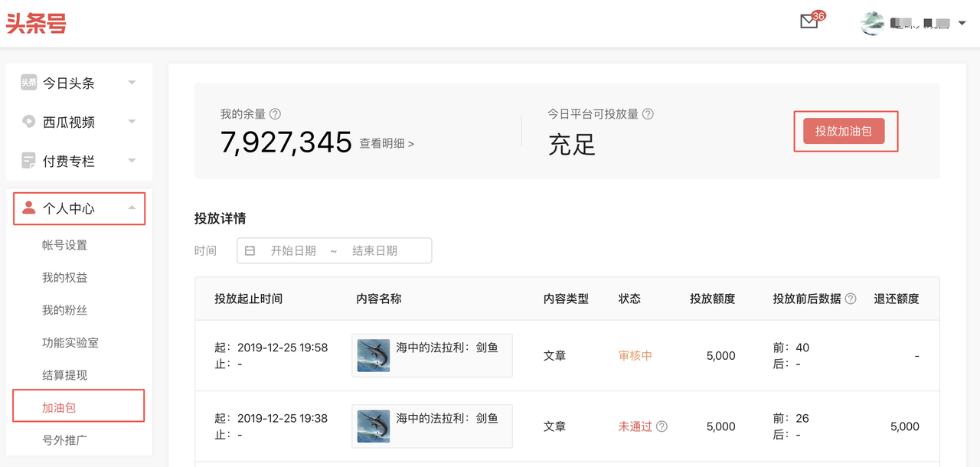This screenshot has height=467, width=980.
Task: Click the 投放加油包 button
Action: 845,131
